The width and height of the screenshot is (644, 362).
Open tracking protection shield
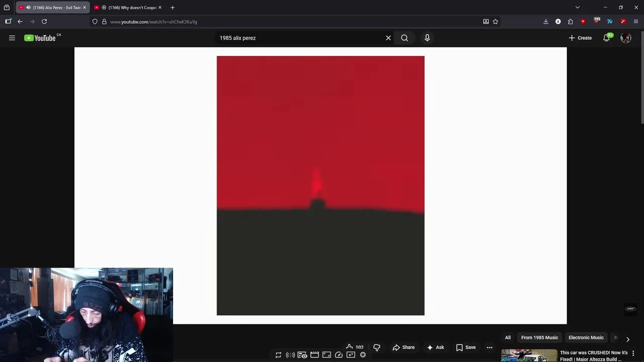pos(95,22)
